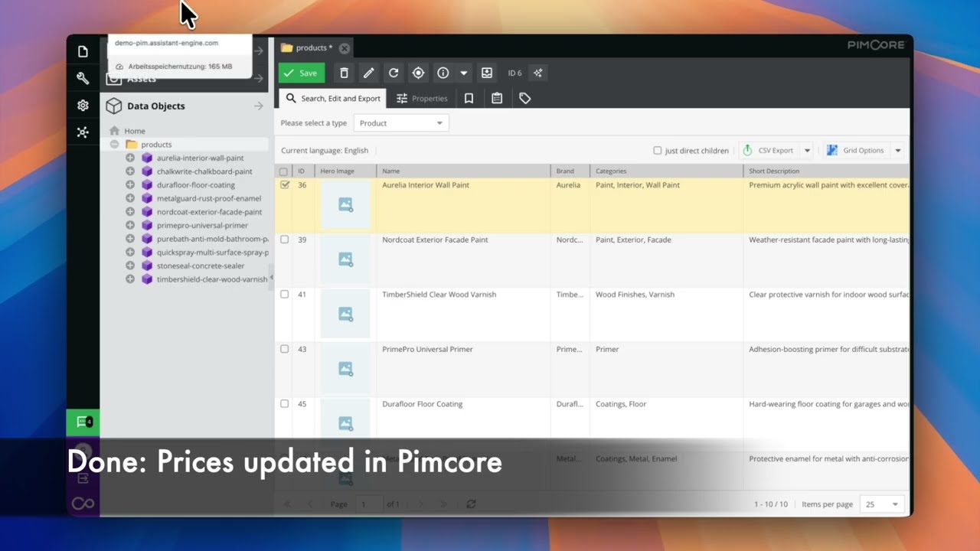Click hero image placeholder for Aurelia row

click(345, 204)
